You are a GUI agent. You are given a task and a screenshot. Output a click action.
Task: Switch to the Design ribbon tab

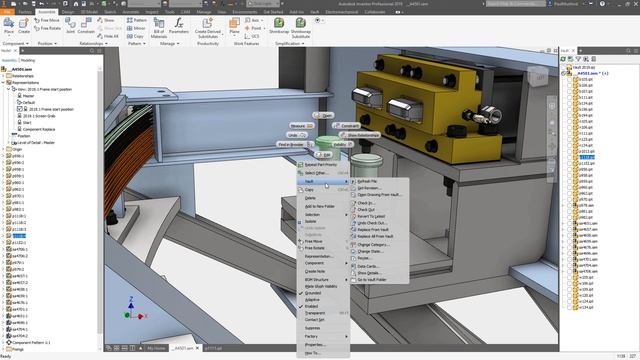[68, 12]
